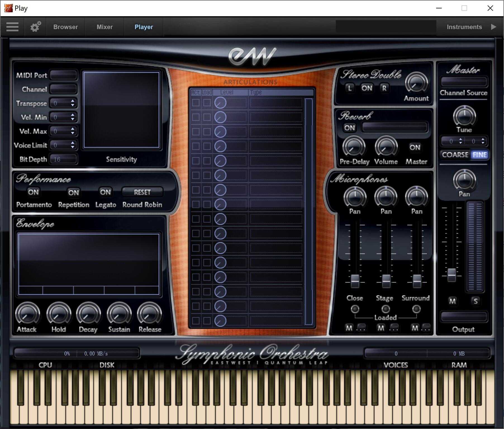Click the Attack knob
This screenshot has height=429, width=504.
(27, 314)
